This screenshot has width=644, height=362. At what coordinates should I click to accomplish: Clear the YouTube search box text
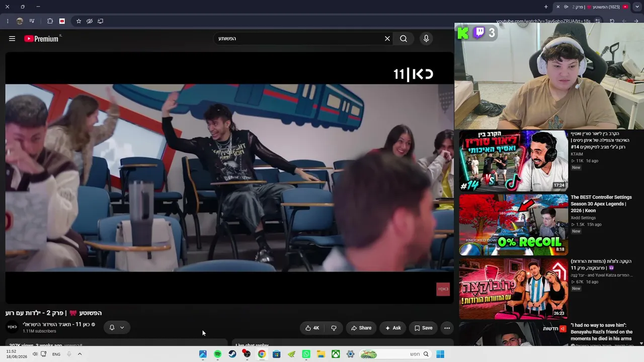point(387,39)
